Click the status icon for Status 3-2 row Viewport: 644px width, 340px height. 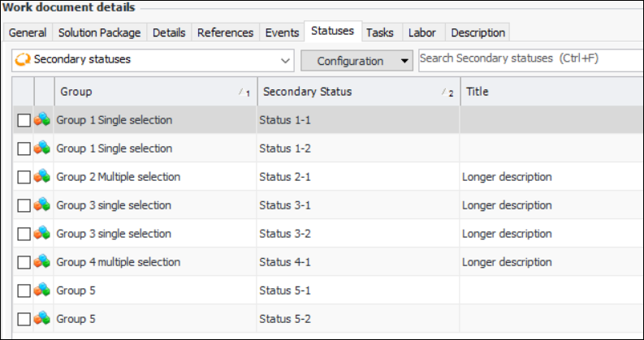[x=42, y=234]
